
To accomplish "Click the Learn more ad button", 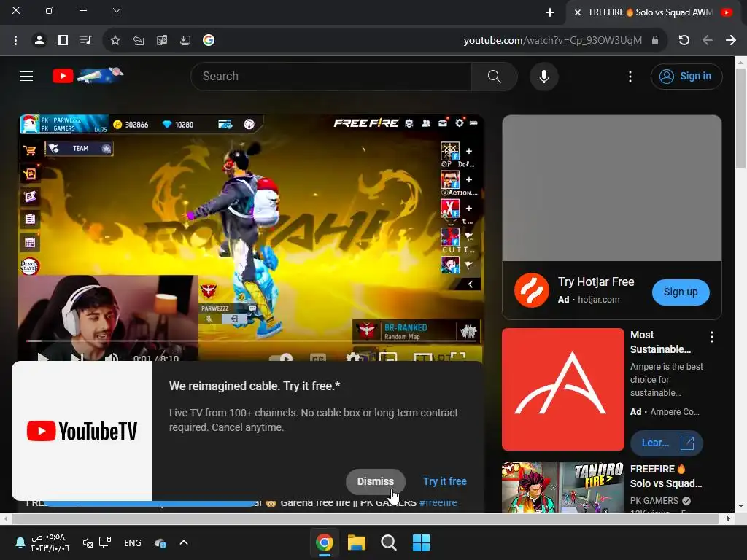I will point(667,443).
